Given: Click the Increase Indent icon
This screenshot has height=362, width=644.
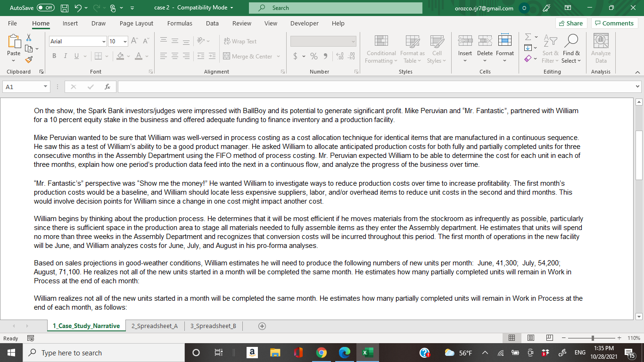Looking at the screenshot, I should [x=211, y=56].
